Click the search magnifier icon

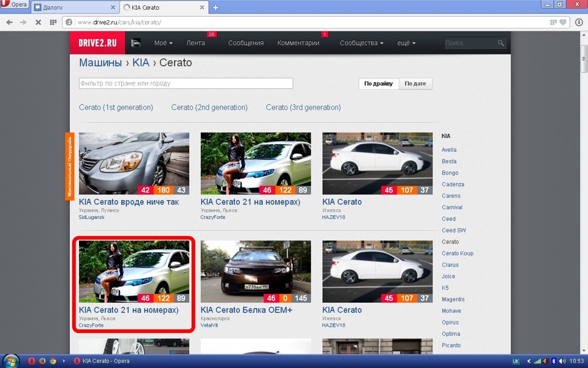(500, 43)
